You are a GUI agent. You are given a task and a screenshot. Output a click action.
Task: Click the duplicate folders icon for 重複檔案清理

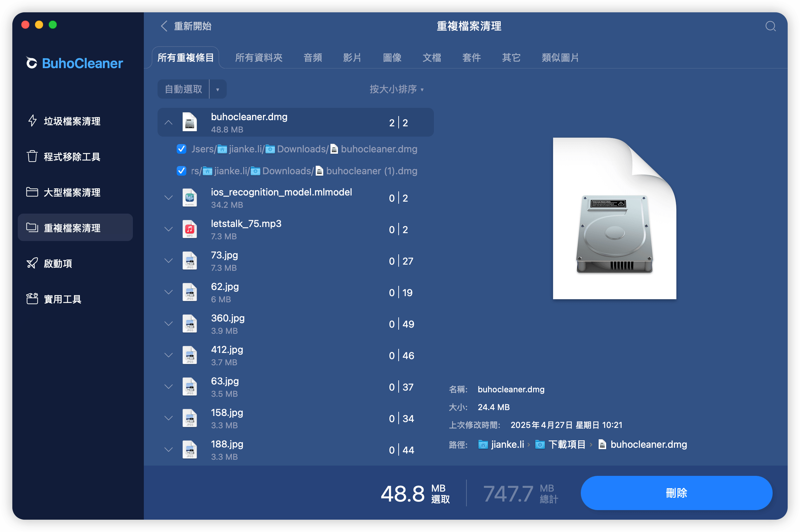tap(32, 228)
